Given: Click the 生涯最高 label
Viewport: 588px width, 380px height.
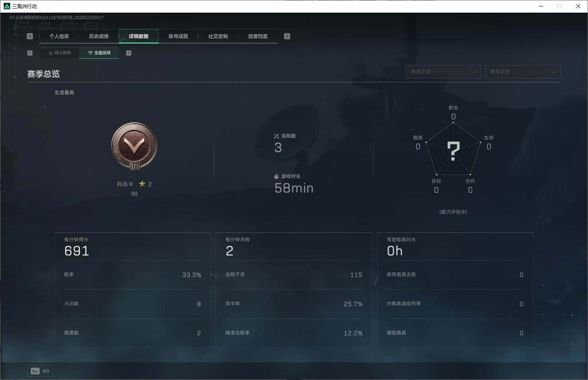Looking at the screenshot, I should pos(64,93).
